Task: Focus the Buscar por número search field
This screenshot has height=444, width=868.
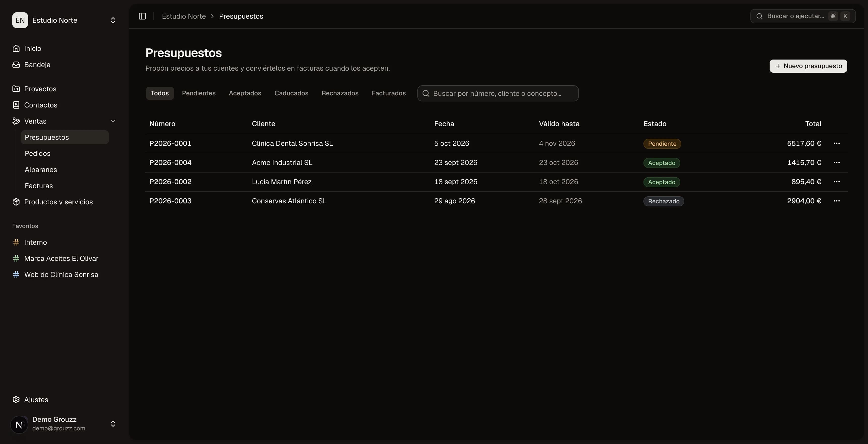Action: tap(498, 93)
